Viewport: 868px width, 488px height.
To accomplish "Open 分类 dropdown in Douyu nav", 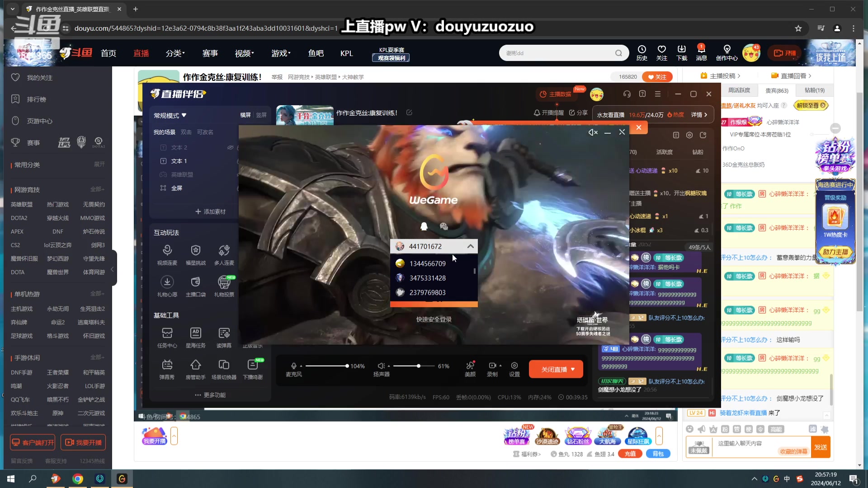I will point(175,53).
